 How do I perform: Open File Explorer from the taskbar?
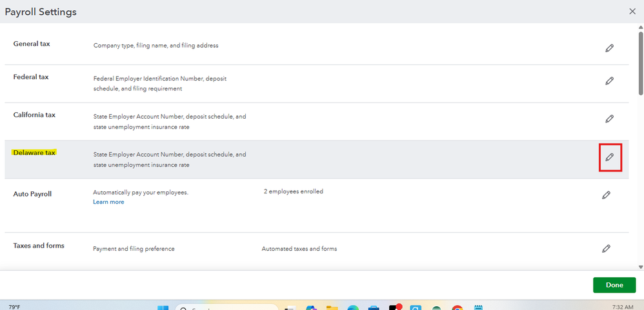coord(332,307)
